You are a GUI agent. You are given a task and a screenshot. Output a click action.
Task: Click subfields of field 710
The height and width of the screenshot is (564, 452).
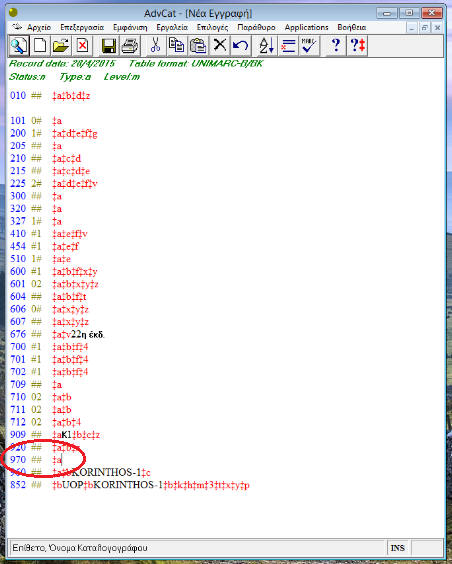62,397
